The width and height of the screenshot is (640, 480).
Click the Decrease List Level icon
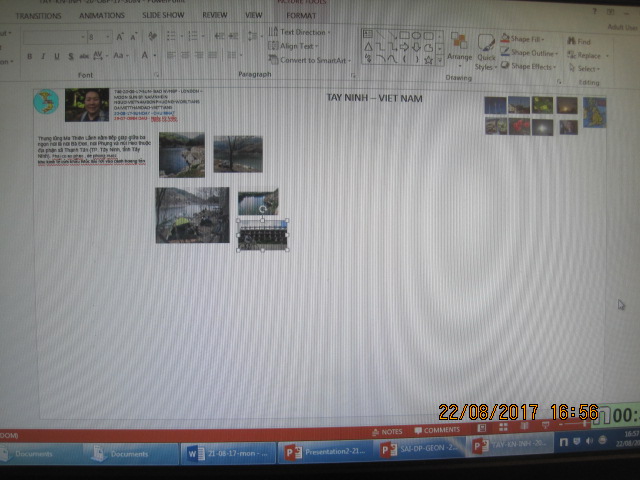point(220,36)
